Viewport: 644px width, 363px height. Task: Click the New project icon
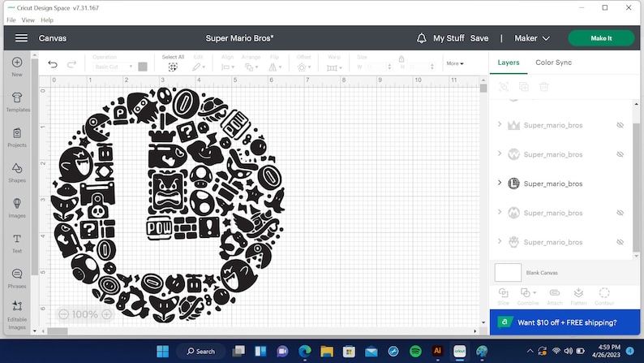click(17, 63)
